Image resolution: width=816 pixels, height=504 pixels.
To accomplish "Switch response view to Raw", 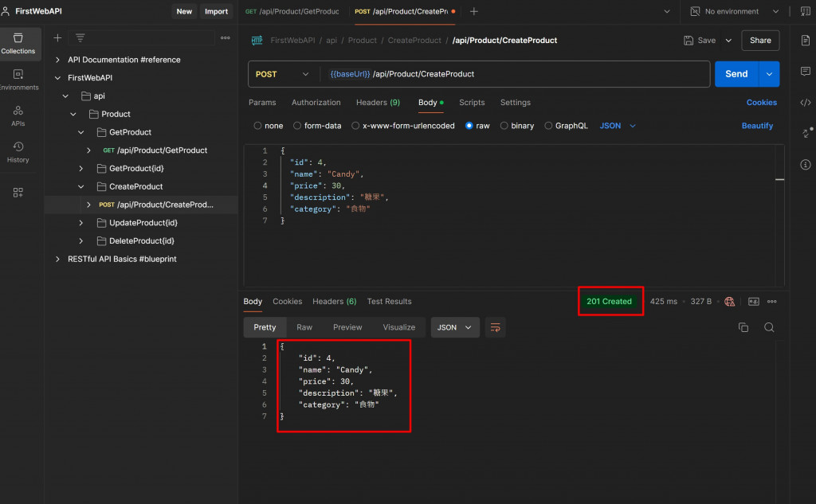I will [x=304, y=328].
